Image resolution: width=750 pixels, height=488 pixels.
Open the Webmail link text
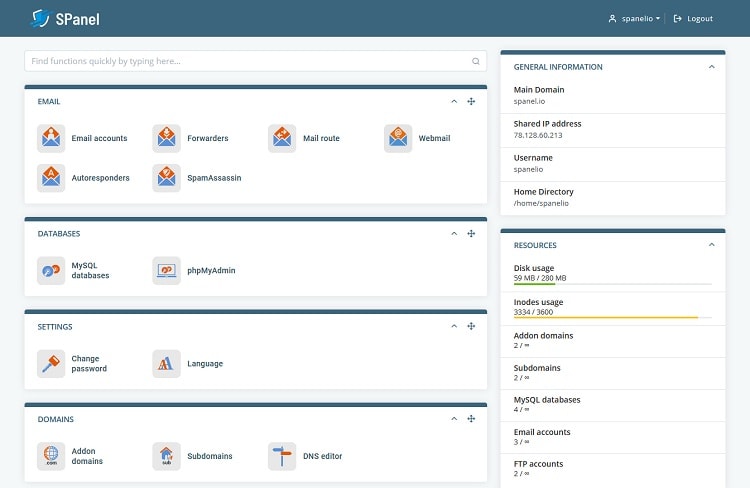click(434, 138)
